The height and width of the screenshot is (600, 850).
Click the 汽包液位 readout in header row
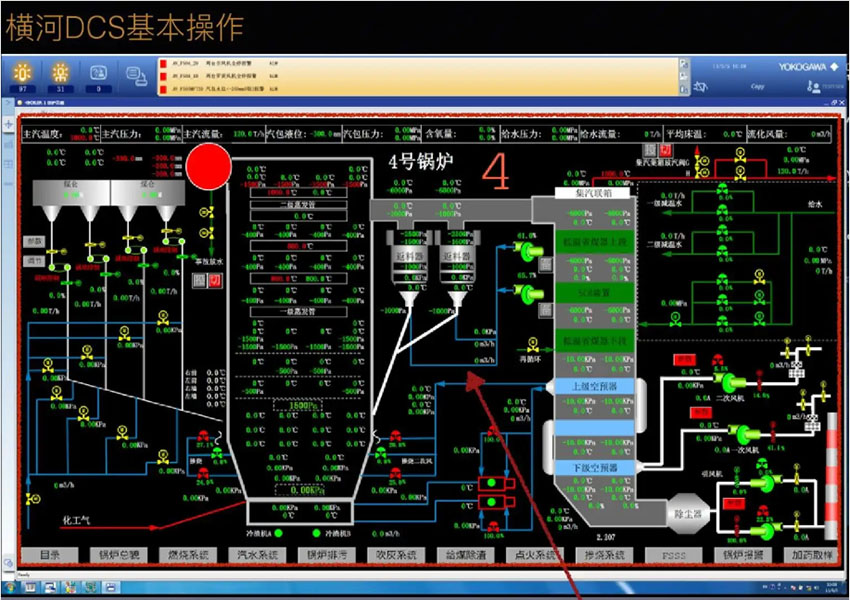click(x=303, y=133)
